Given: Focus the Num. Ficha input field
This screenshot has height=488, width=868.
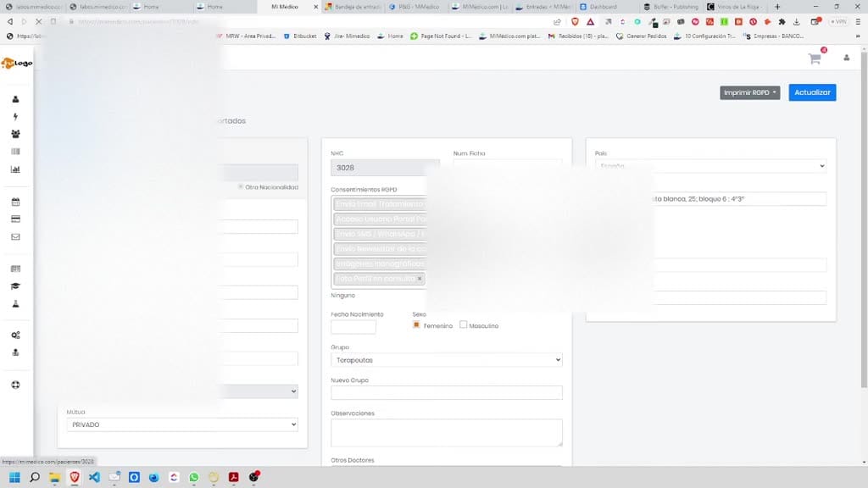Looking at the screenshot, I should pyautogui.click(x=507, y=164).
